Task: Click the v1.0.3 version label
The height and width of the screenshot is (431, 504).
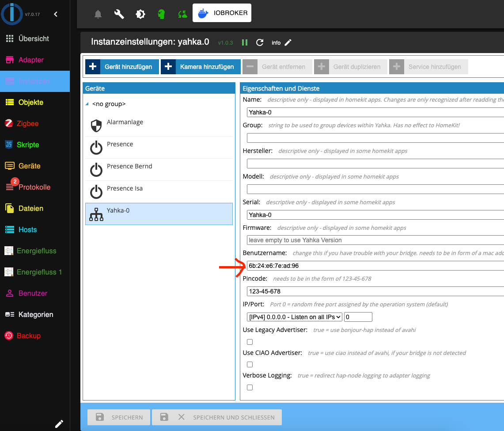Action: point(225,43)
